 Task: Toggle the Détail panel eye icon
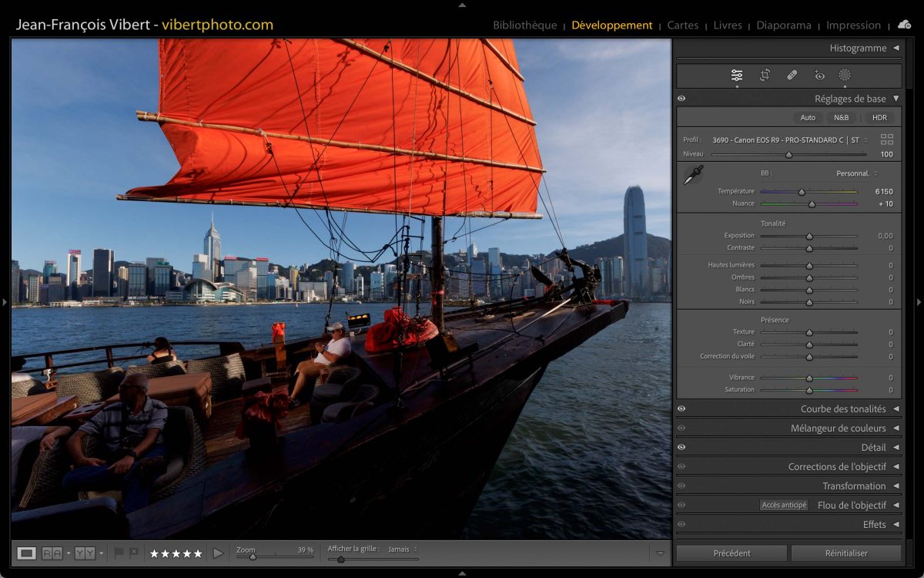[681, 447]
